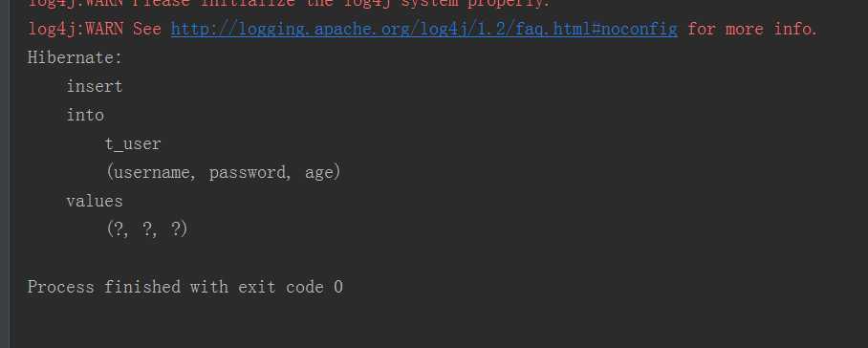Click the 'values' SQL keyword
This screenshot has height=348, width=868.
[x=94, y=201]
